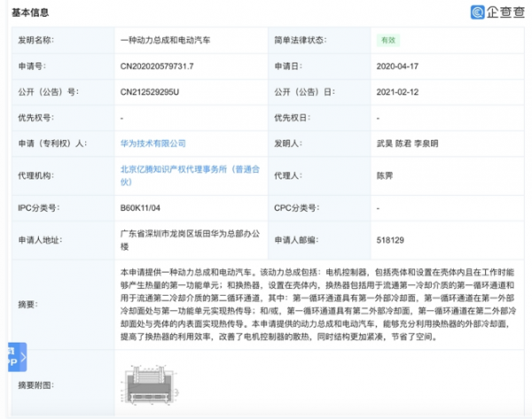532x419 pixels.
Task: Click the applicant address 广东省深圳市龙岗区坂田华为总部办公楼
Action: [190, 240]
